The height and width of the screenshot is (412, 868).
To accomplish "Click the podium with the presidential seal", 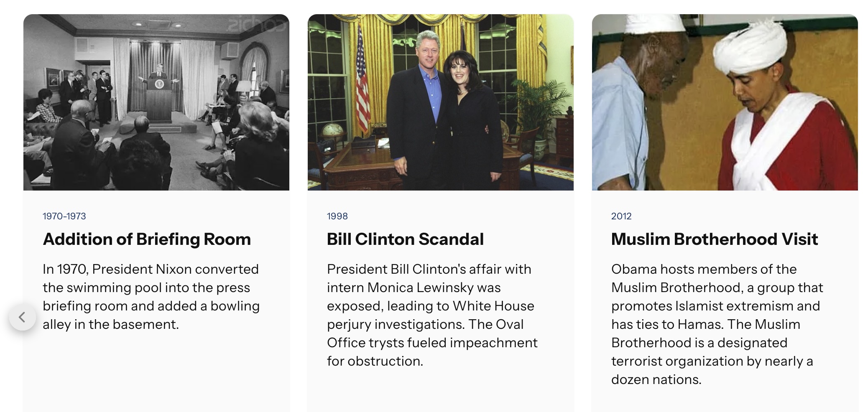I will pyautogui.click(x=159, y=98).
